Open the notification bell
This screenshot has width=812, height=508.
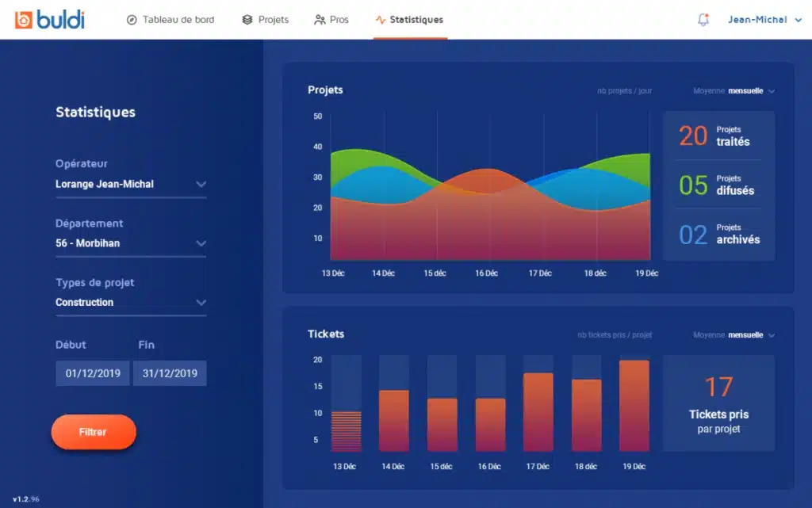coord(703,20)
